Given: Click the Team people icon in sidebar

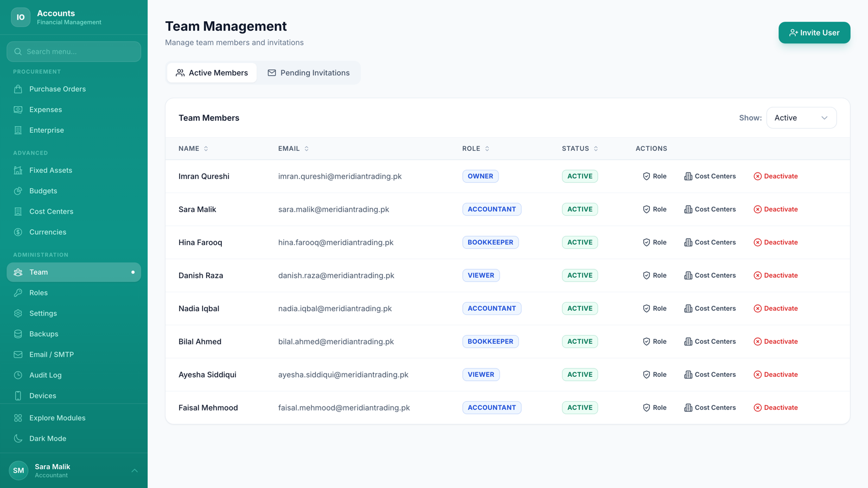Looking at the screenshot, I should (18, 272).
